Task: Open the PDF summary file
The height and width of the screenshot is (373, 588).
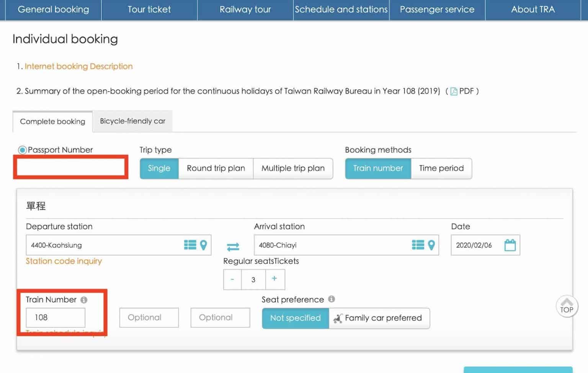Action: coord(462,91)
